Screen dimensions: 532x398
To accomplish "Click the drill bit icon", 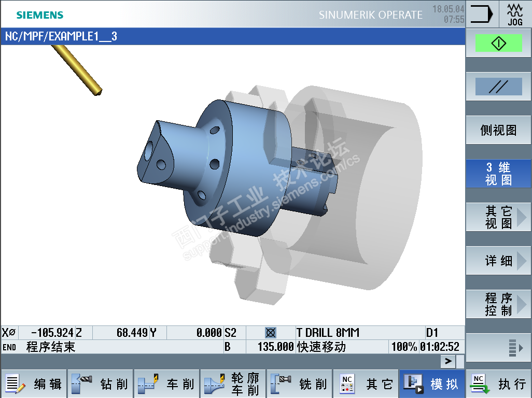I will pos(81,384).
